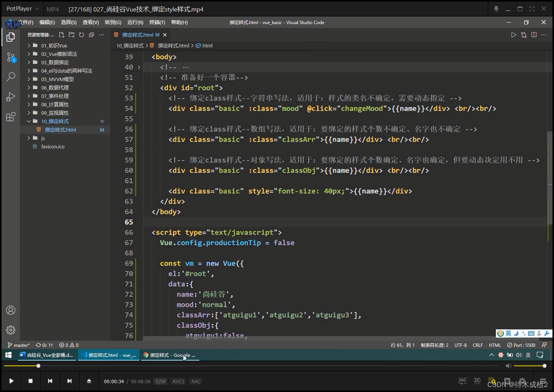
Task: Skip to the next video in the playlist
Action: click(x=69, y=381)
